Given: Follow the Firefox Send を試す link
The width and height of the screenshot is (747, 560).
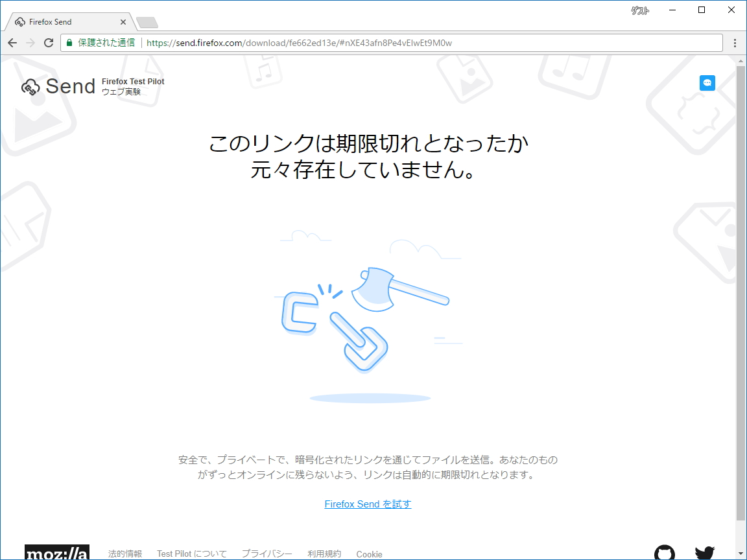Looking at the screenshot, I should point(368,504).
